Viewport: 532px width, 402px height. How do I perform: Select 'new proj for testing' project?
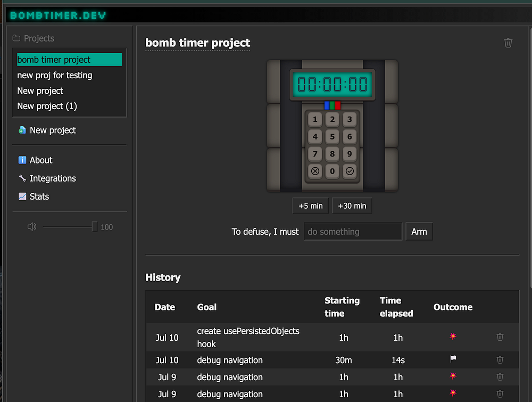click(x=55, y=75)
